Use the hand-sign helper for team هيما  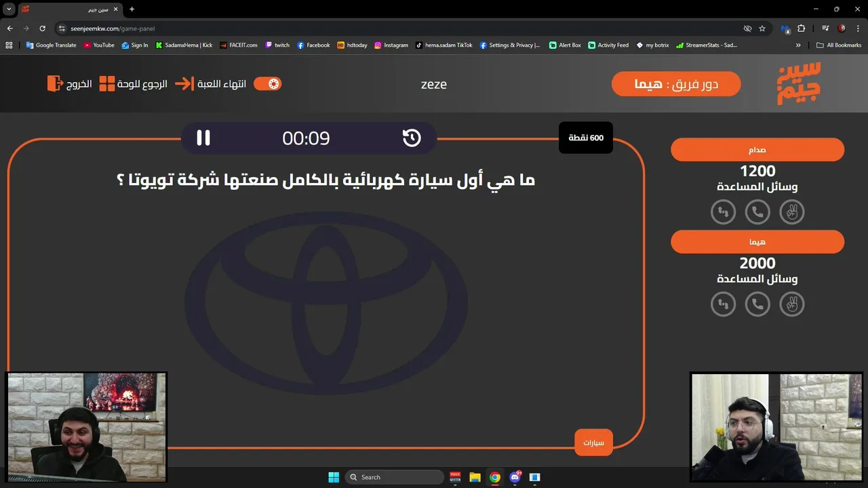[791, 304]
